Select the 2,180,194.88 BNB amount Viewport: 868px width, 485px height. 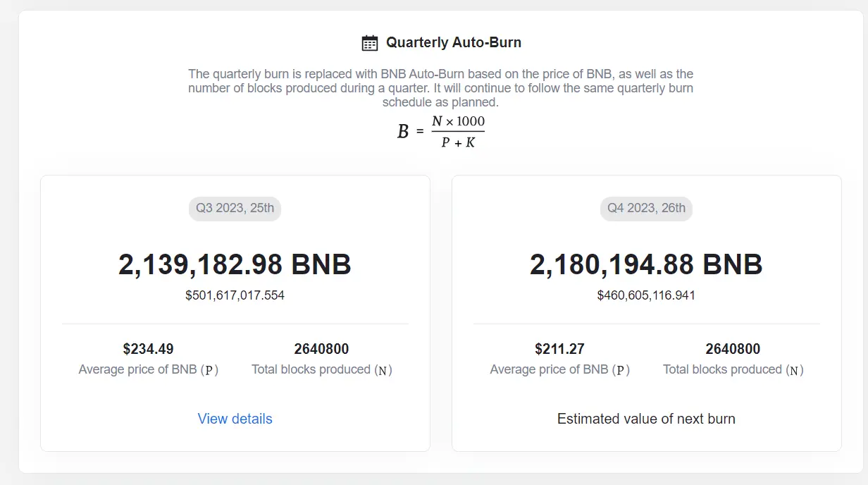pos(646,265)
